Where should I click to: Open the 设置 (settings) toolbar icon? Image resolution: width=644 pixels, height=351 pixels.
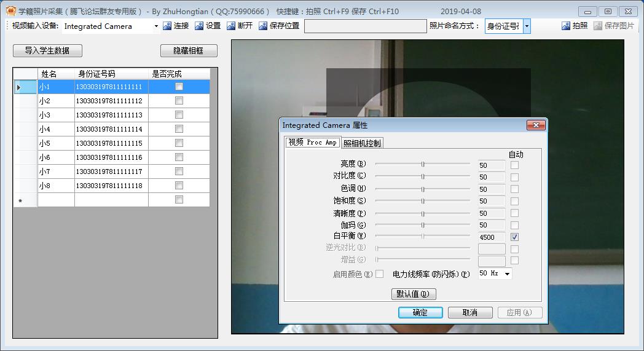pyautogui.click(x=199, y=26)
